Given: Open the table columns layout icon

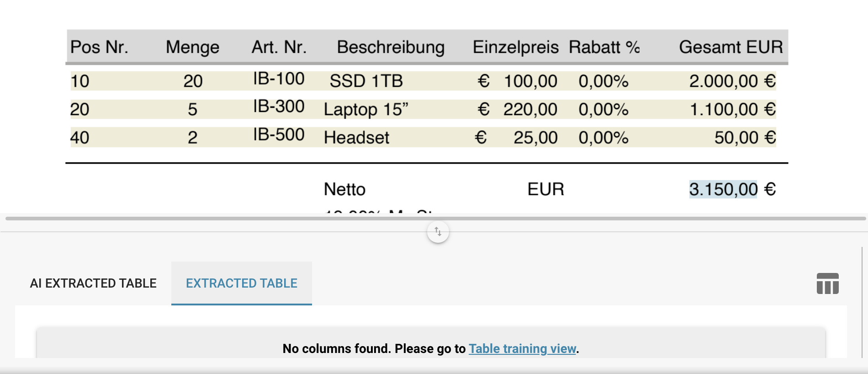Looking at the screenshot, I should click(x=827, y=283).
